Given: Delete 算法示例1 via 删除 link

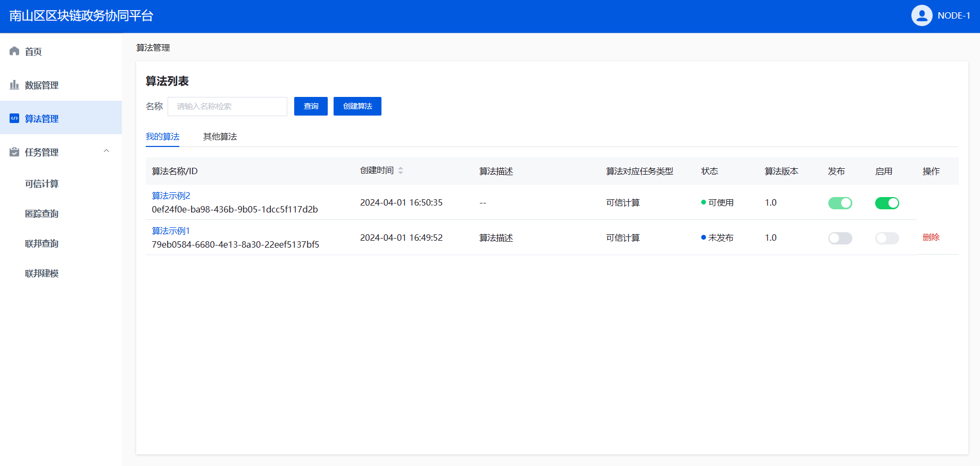Looking at the screenshot, I should (931, 238).
